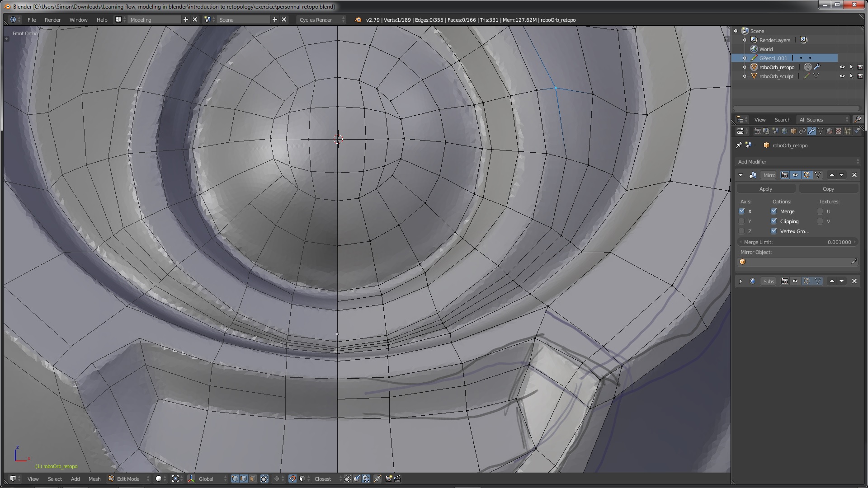Viewport: 868px width, 488px height.
Task: Open the World properties tab
Action: 784,131
